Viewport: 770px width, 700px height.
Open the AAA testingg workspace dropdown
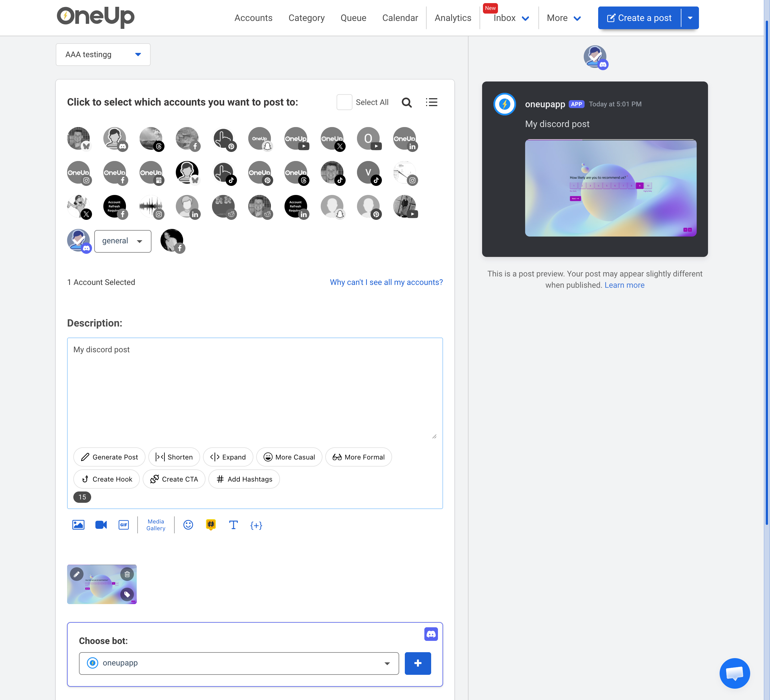[103, 55]
